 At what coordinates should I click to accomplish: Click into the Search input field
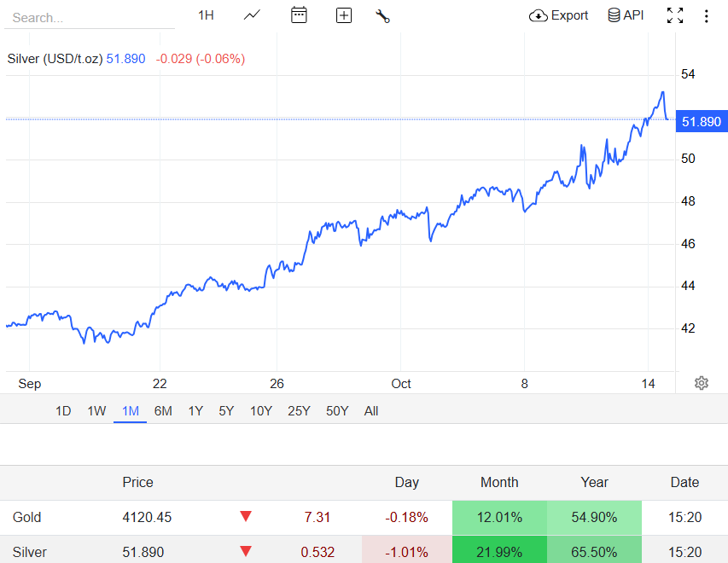click(90, 17)
